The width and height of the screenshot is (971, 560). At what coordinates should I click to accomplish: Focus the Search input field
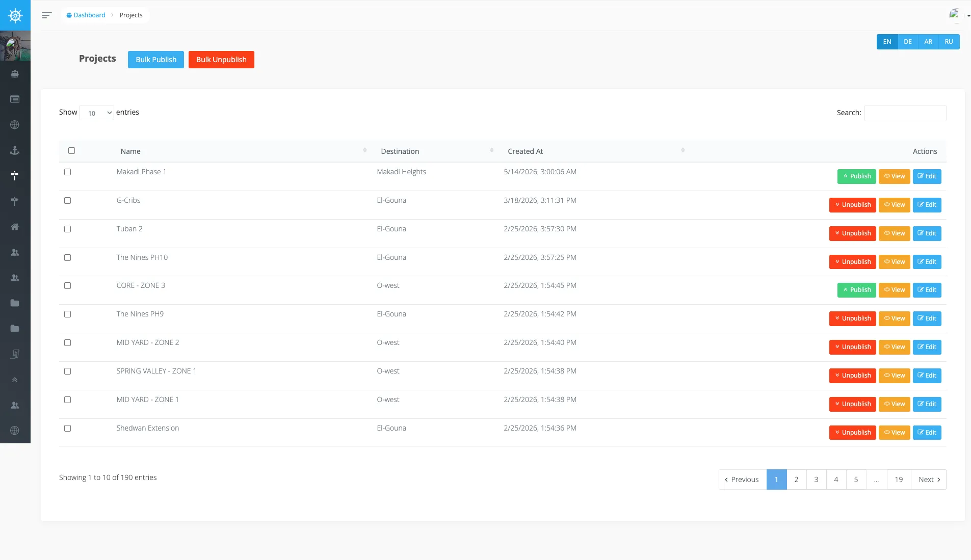pyautogui.click(x=905, y=113)
